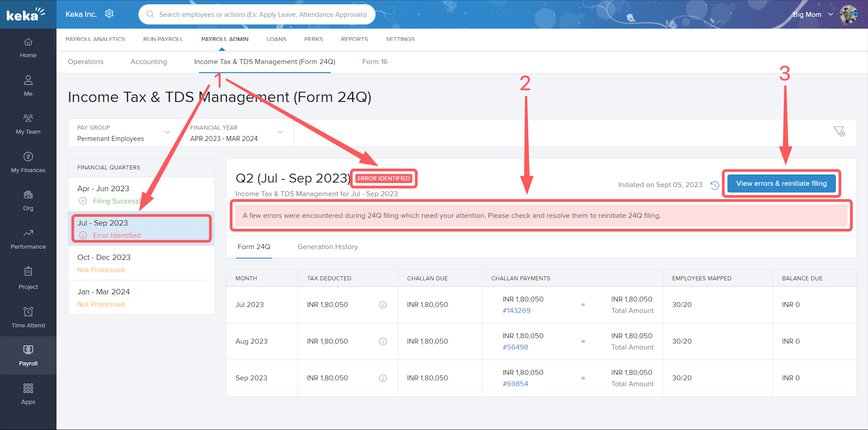The width and height of the screenshot is (868, 430).
Task: Click the filing history clock icon
Action: tap(715, 185)
